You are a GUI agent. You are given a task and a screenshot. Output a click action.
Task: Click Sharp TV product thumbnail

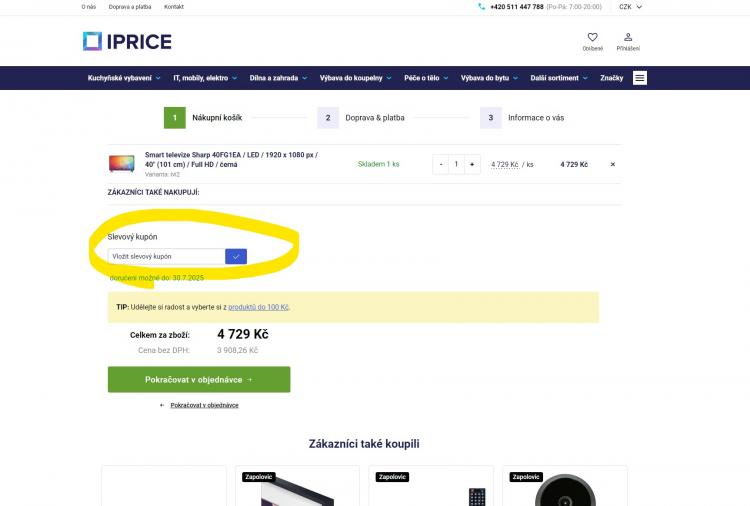121,164
